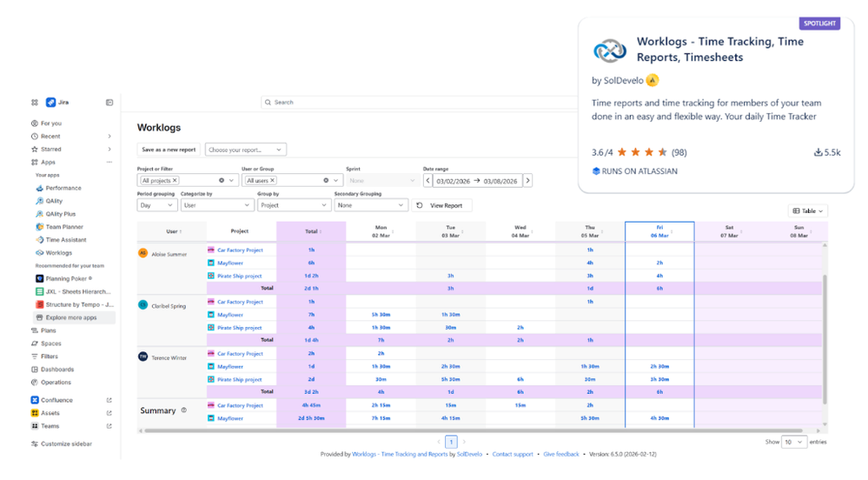This screenshot has width=868, height=480.
Task: Expand the Starred menu
Action: pyautogui.click(x=109, y=149)
